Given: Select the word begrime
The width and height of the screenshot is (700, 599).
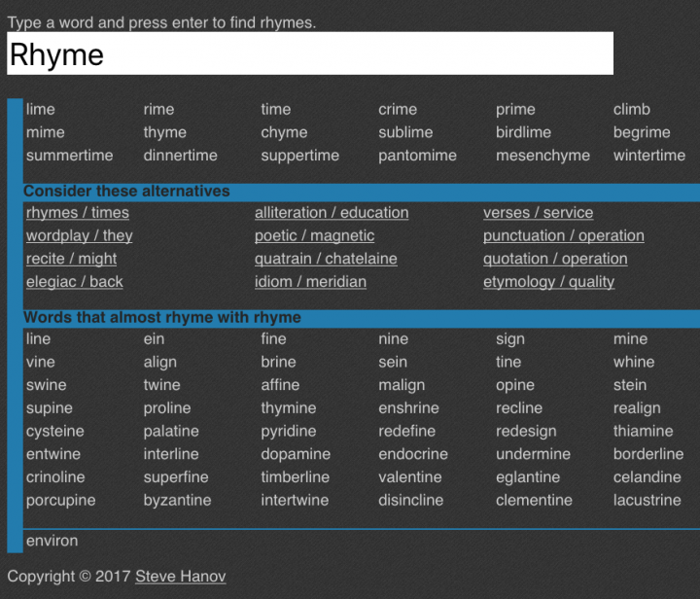Looking at the screenshot, I should (x=642, y=132).
